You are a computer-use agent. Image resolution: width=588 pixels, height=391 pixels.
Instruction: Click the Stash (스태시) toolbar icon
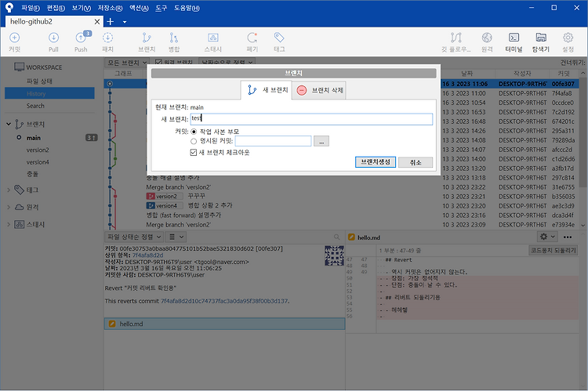point(213,38)
